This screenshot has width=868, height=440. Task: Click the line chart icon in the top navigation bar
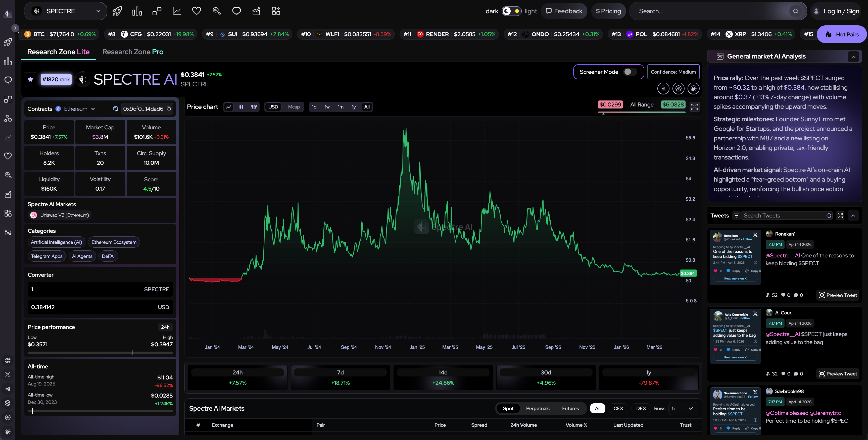(177, 11)
